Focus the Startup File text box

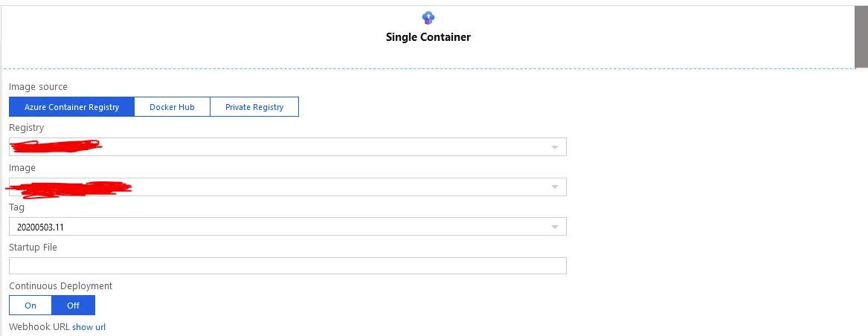click(287, 266)
